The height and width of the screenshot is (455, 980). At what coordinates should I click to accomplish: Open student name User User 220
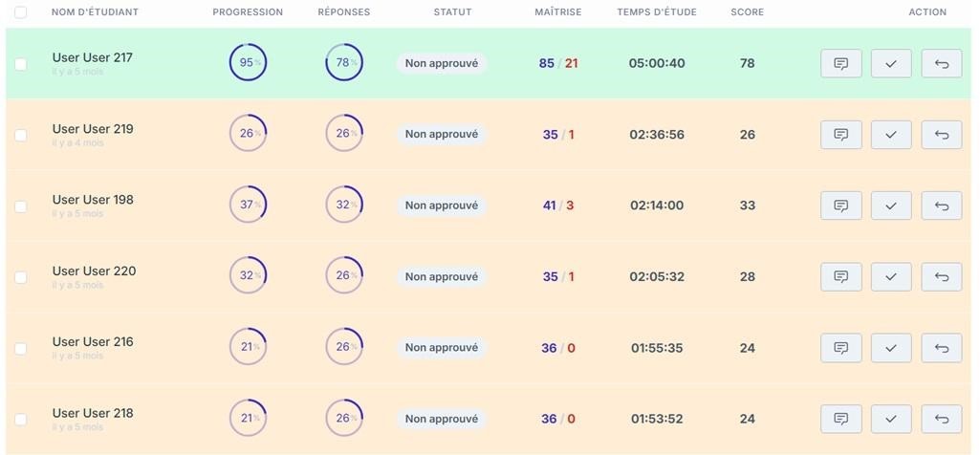pyautogui.click(x=94, y=271)
